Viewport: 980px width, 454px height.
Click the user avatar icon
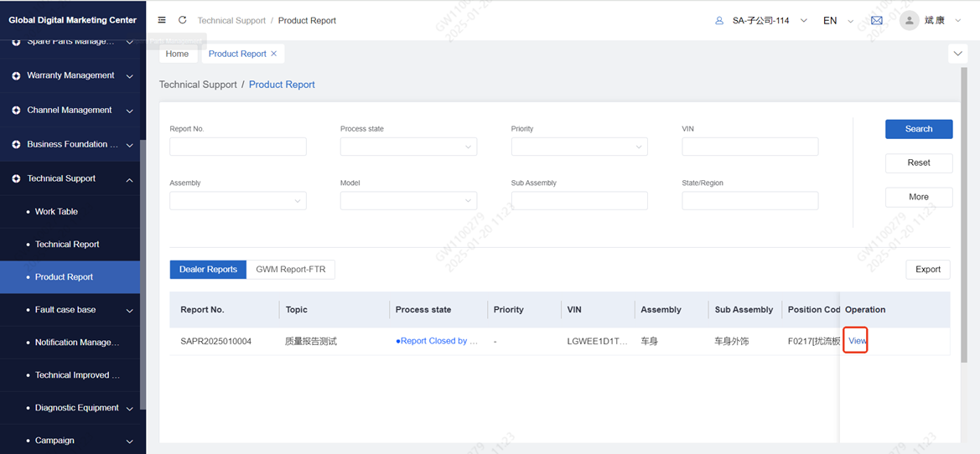(x=909, y=20)
